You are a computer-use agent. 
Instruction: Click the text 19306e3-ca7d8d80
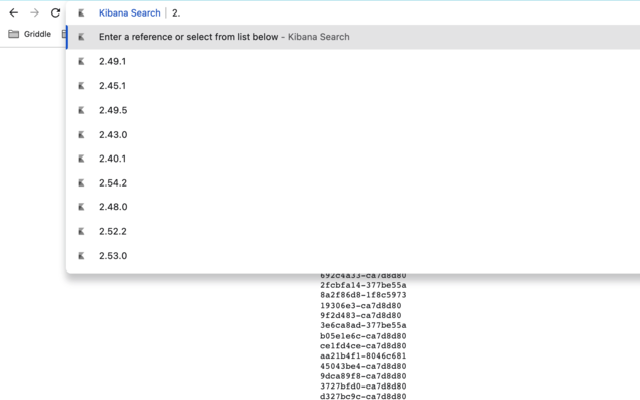(x=361, y=305)
